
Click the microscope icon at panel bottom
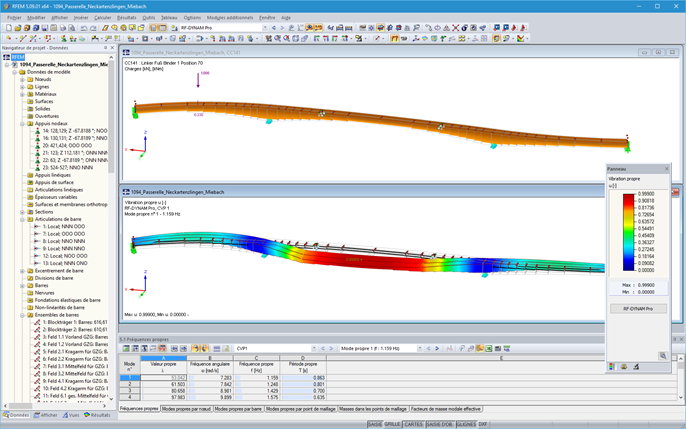(637, 367)
